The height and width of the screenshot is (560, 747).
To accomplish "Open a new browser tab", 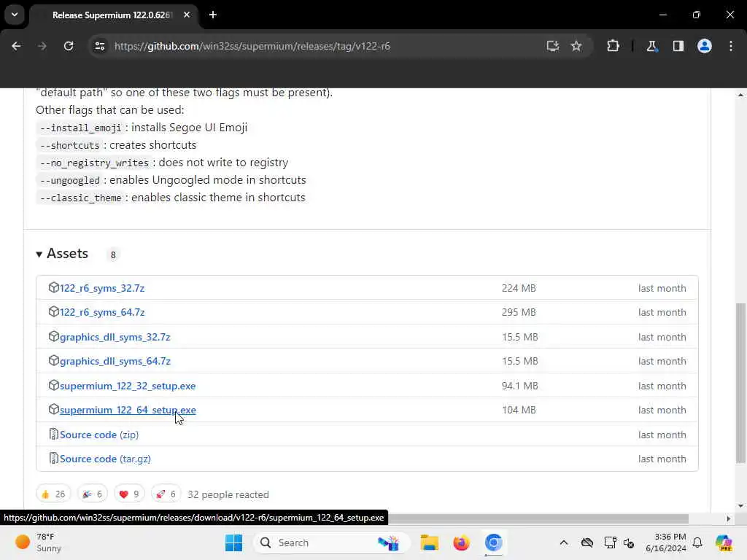I will (x=213, y=15).
